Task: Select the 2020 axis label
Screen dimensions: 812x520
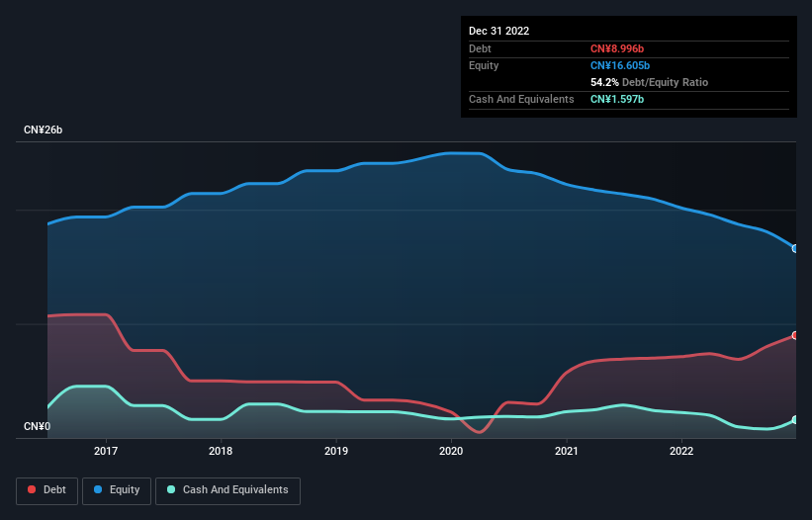Action: [x=451, y=451]
